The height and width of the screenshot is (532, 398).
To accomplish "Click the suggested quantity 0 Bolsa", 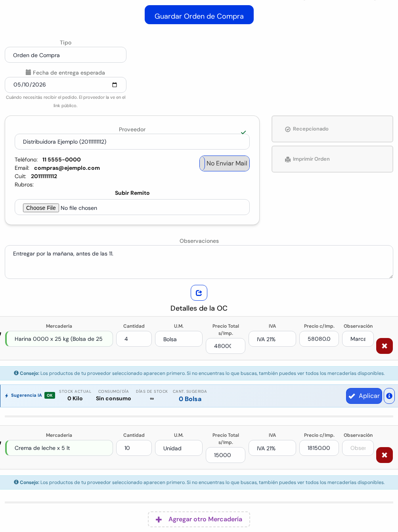I will [190, 399].
